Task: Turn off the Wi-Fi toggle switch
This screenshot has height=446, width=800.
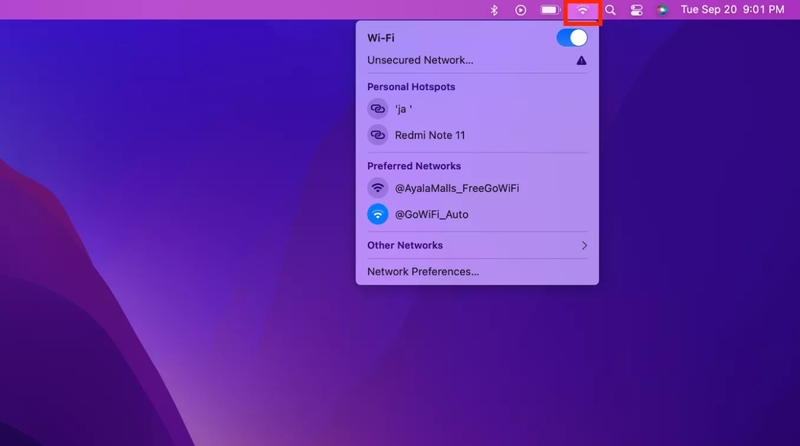Action: [x=572, y=38]
